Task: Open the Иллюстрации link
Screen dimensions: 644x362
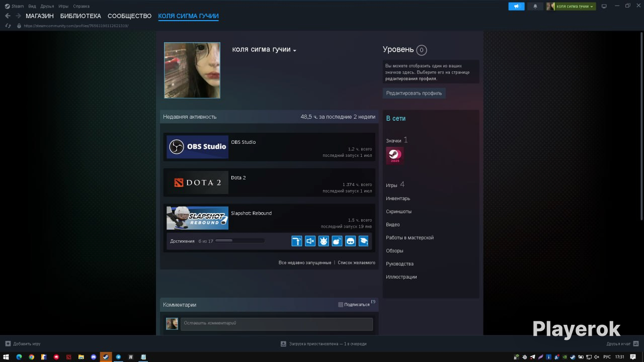Action: pos(401,277)
